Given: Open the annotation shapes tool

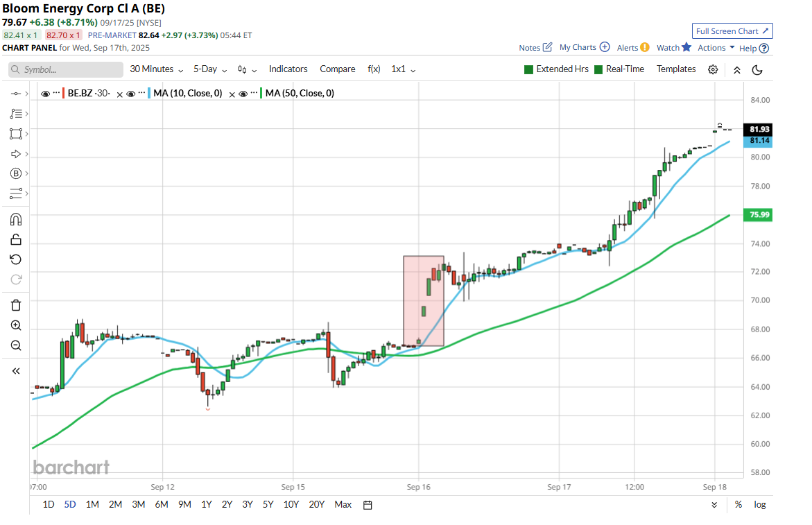Looking at the screenshot, I should point(15,134).
